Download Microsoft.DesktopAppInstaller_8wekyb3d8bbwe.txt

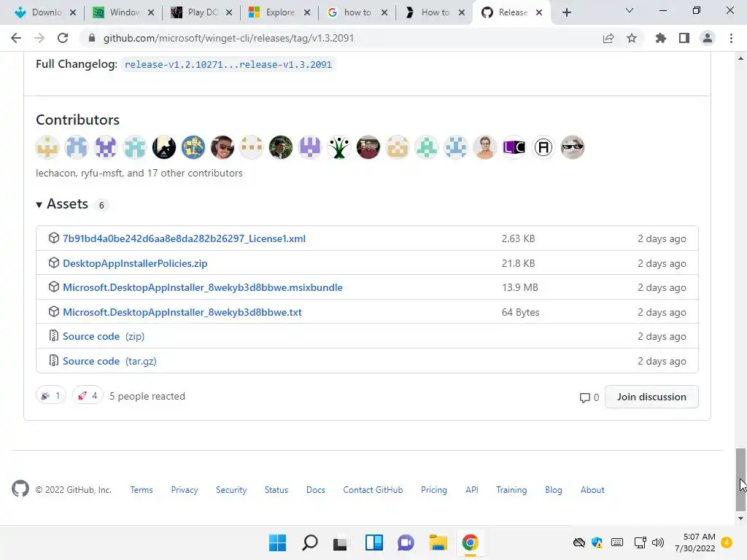pyautogui.click(x=182, y=312)
